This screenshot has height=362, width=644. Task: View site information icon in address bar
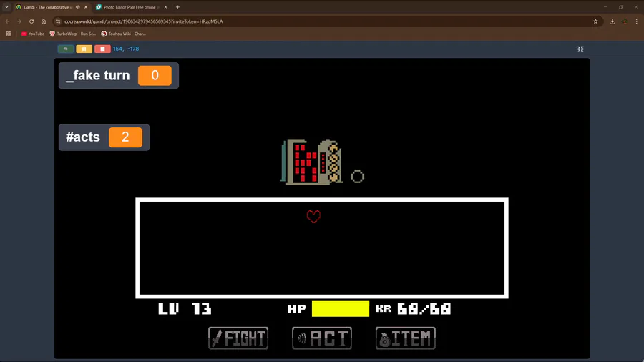pyautogui.click(x=58, y=21)
